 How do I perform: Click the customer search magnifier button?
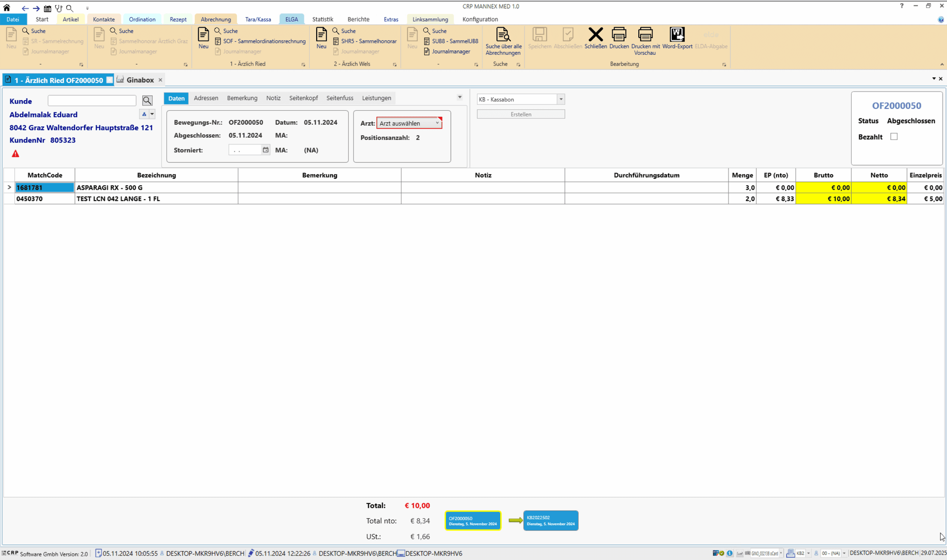(x=147, y=101)
